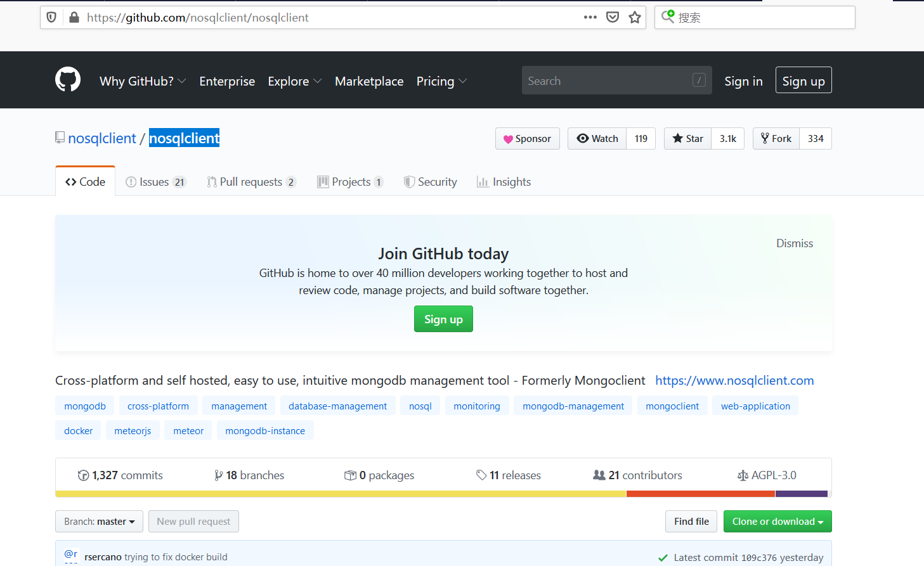Click the purple language bar segment
This screenshot has height=566, width=924.
[x=802, y=494]
